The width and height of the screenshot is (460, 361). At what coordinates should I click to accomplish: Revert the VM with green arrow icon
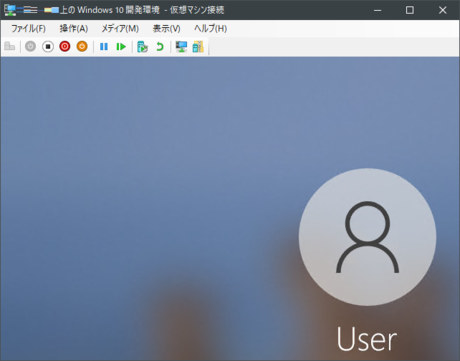[160, 46]
